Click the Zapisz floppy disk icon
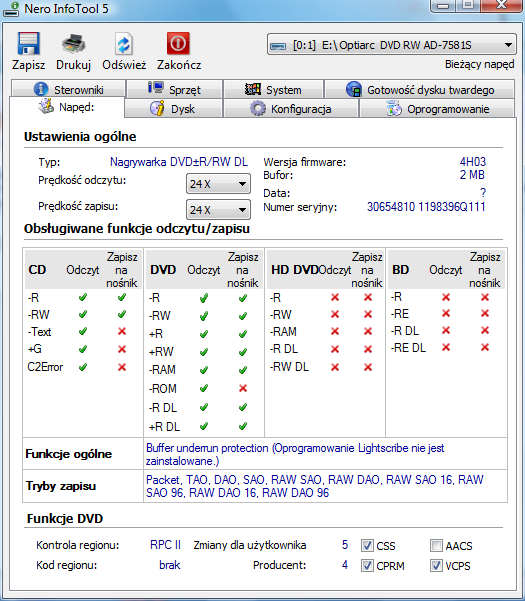 (28, 44)
